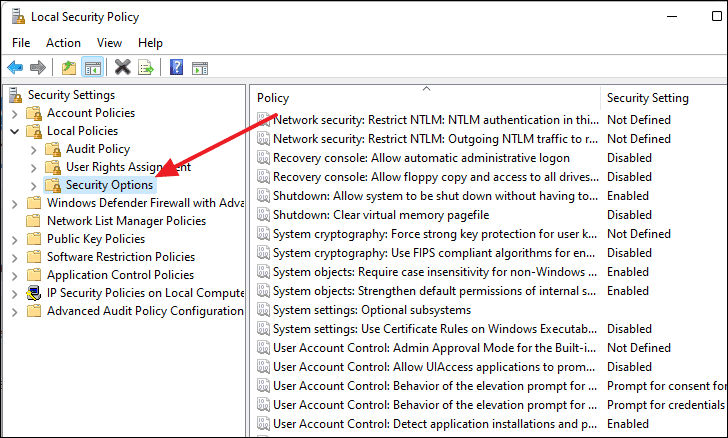Collapse the Local Policies node
728x438 pixels.
point(14,131)
